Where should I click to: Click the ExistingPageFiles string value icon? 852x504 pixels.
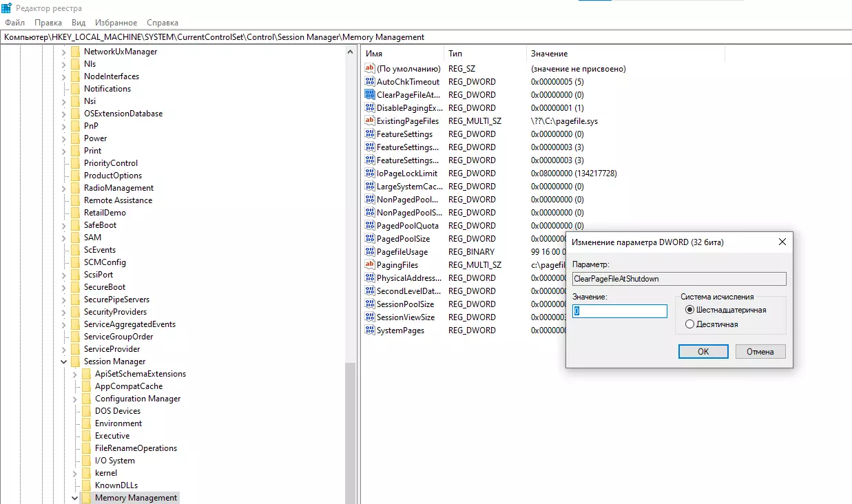369,121
